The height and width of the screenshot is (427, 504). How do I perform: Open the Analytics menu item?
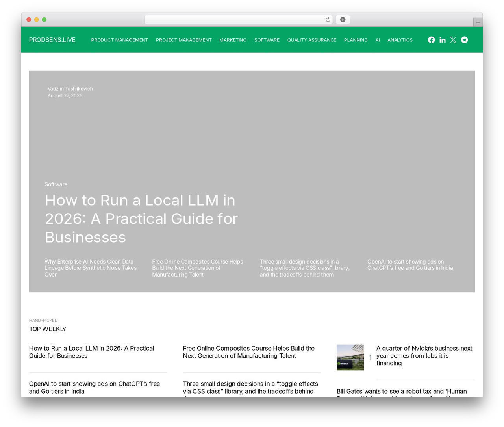[400, 40]
